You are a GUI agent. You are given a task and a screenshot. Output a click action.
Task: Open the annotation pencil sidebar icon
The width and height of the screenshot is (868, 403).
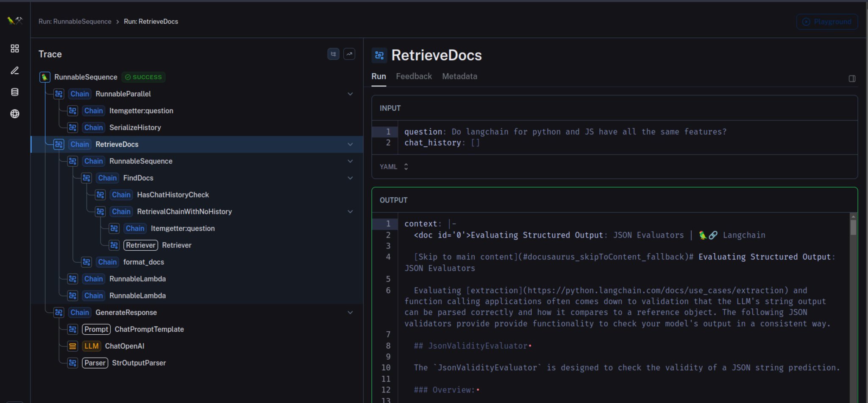pyautogui.click(x=15, y=70)
